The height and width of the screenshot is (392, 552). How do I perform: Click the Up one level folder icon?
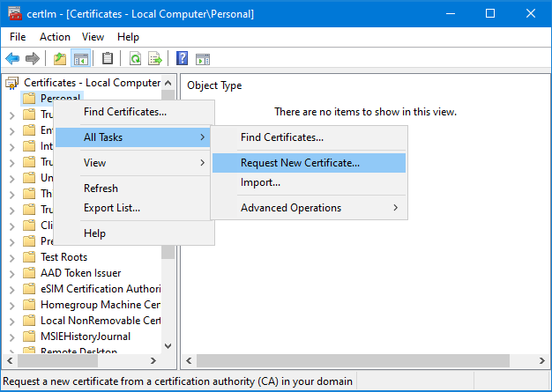point(60,59)
